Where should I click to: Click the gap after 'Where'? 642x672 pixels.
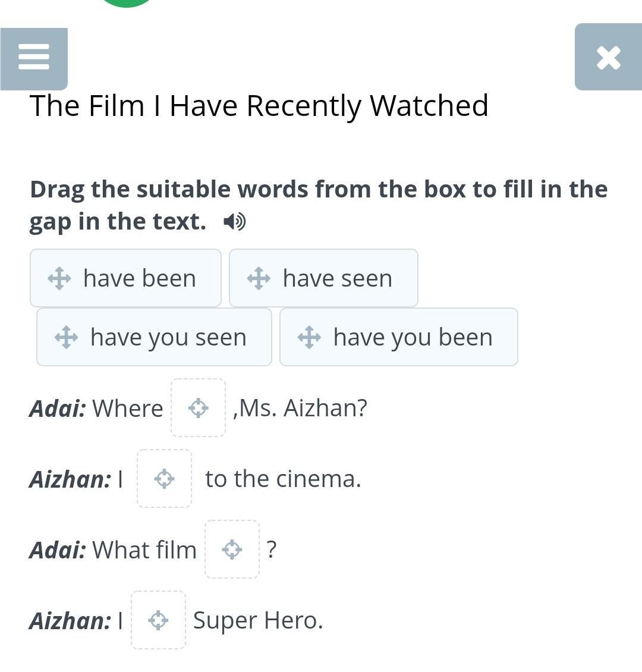[199, 407]
